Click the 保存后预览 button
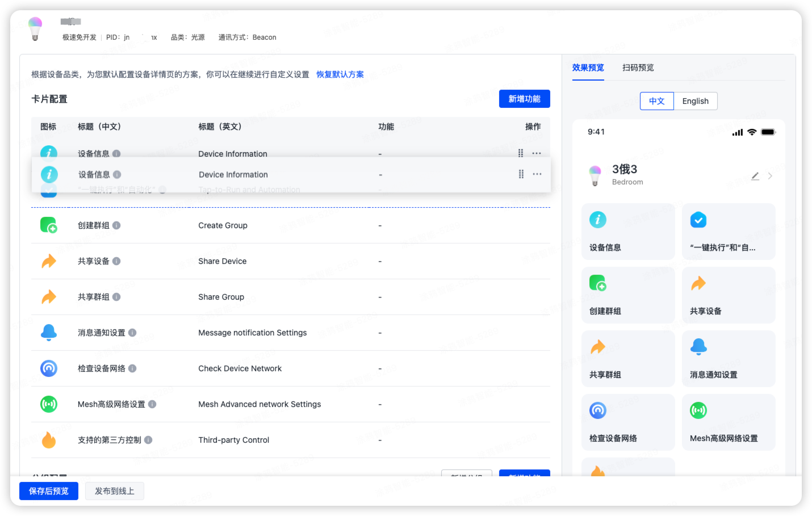The width and height of the screenshot is (812, 516). (49, 491)
